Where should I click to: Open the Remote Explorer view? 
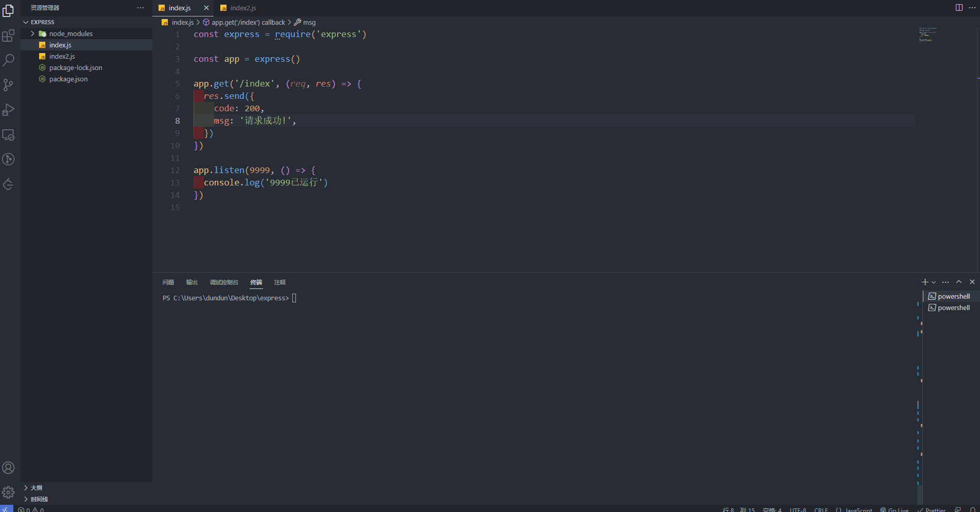tap(8, 135)
